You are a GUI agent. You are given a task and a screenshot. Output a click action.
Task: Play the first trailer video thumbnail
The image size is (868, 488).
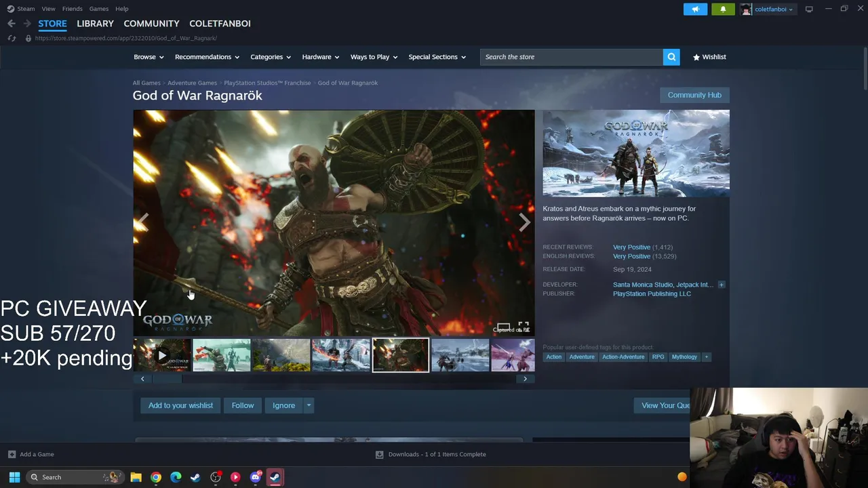click(x=162, y=355)
